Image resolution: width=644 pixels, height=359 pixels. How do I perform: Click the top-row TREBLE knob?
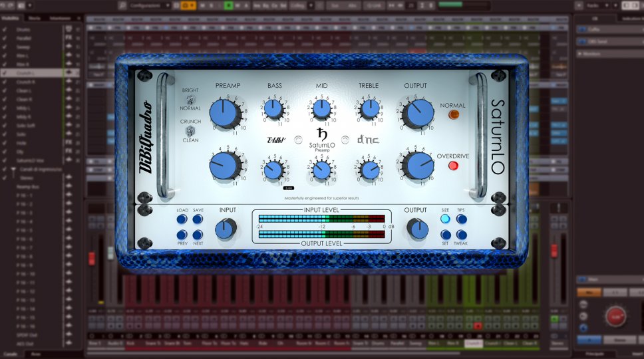pos(369,108)
